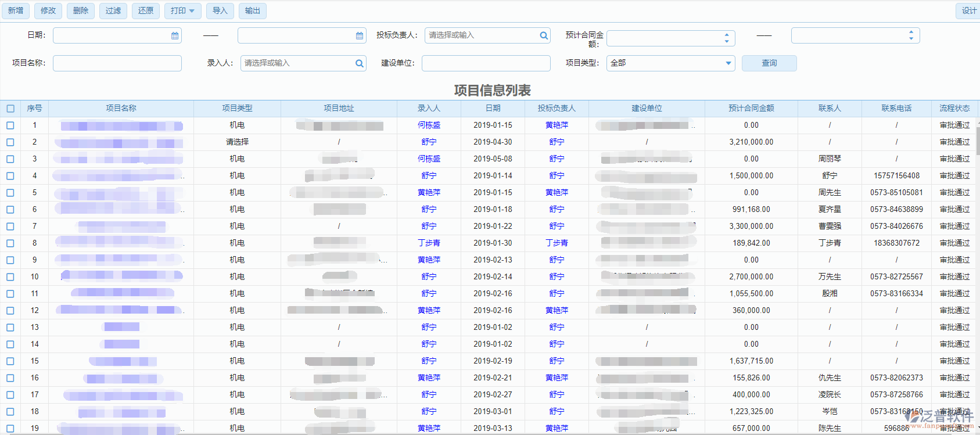
Task: Sort by the 日期 column header
Action: tap(493, 109)
